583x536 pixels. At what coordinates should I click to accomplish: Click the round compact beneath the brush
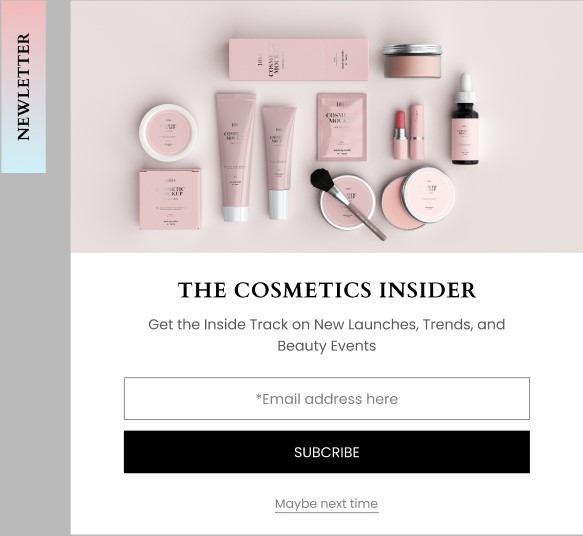(x=348, y=203)
